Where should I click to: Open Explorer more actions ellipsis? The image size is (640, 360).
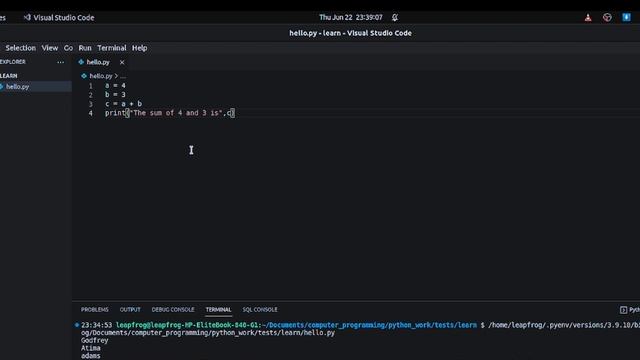(60, 62)
